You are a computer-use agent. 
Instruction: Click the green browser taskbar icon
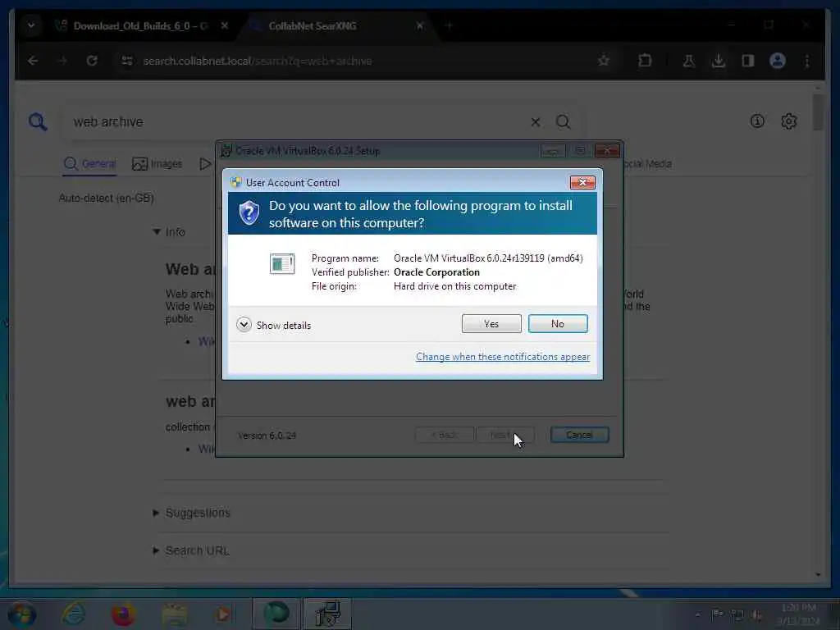[x=276, y=614]
